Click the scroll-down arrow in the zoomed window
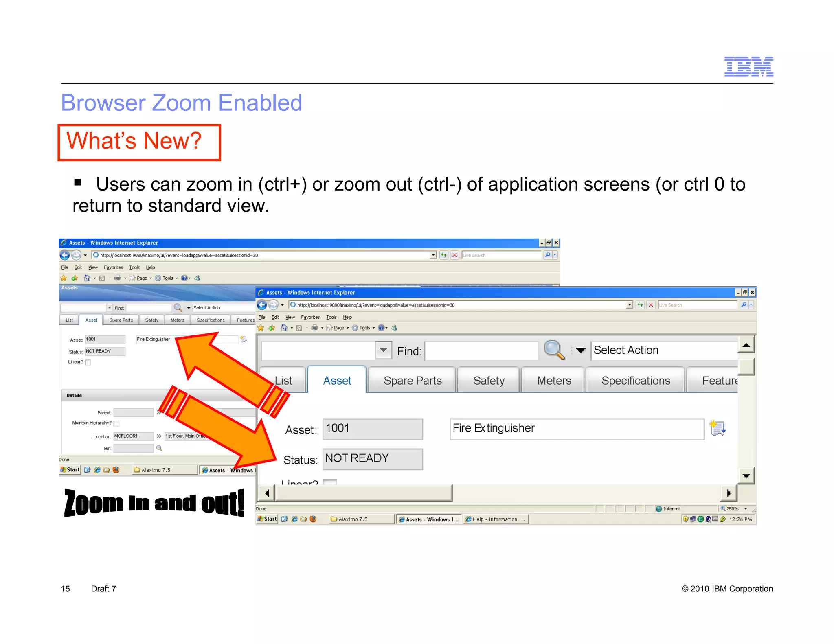The image size is (834, 644). [746, 475]
